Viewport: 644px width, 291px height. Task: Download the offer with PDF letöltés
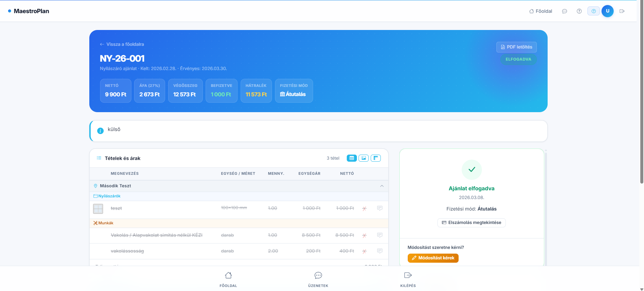(x=516, y=47)
